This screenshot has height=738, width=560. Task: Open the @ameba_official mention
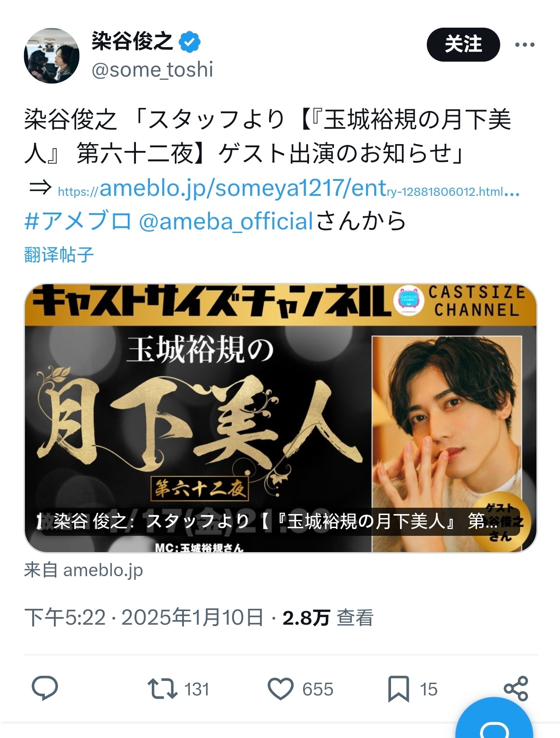(x=226, y=222)
